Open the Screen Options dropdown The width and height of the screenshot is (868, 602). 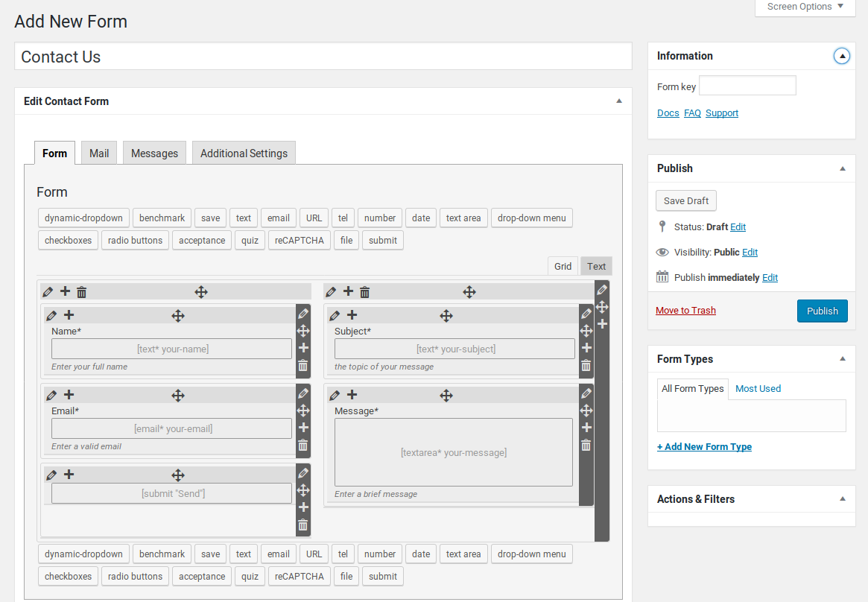[x=805, y=7]
